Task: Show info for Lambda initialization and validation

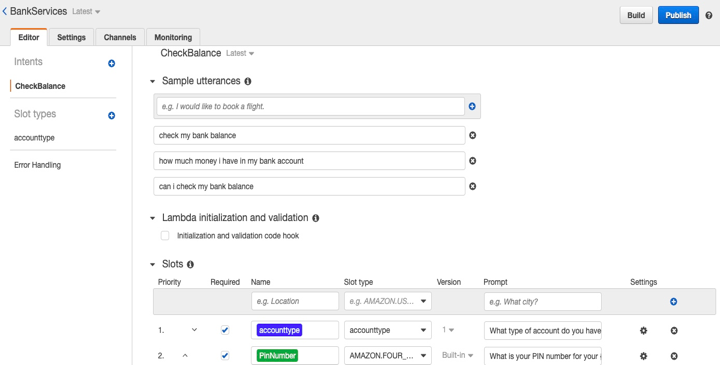Action: tap(315, 218)
